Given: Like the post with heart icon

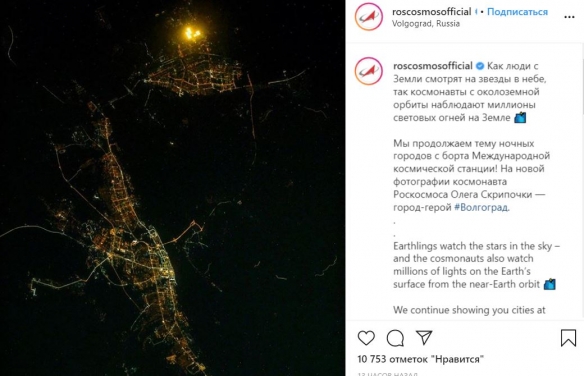Looking at the screenshot, I should [366, 338].
